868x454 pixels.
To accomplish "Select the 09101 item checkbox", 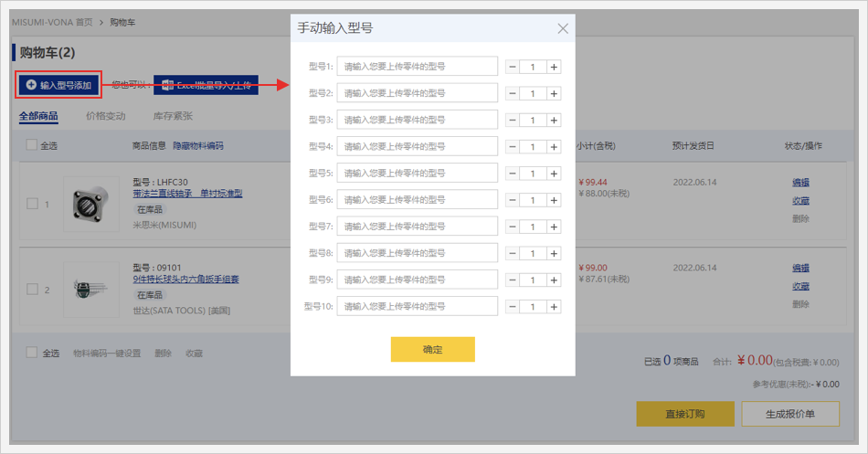I will tap(32, 290).
